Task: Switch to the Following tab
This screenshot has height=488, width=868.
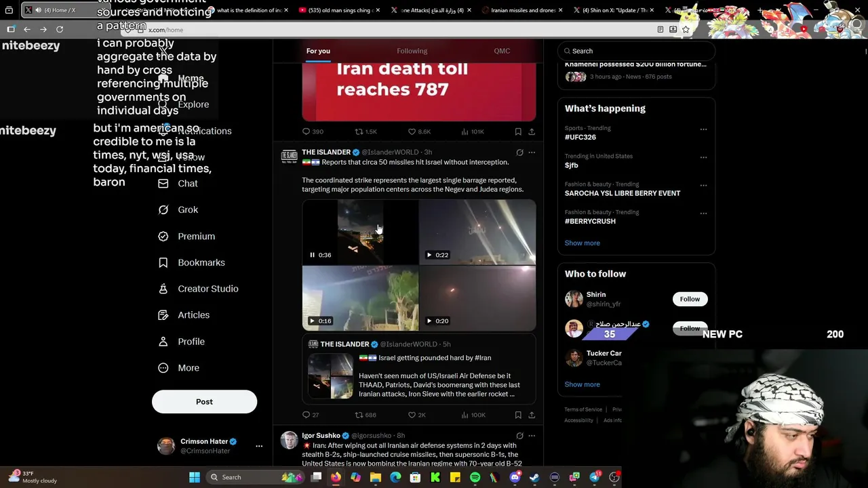Action: pyautogui.click(x=412, y=51)
